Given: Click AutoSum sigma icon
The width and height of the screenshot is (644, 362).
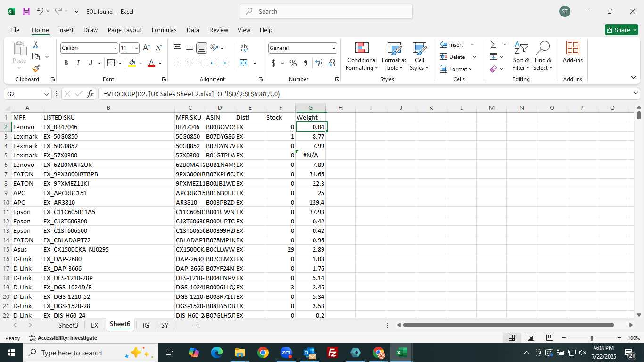Looking at the screenshot, I should (494, 44).
